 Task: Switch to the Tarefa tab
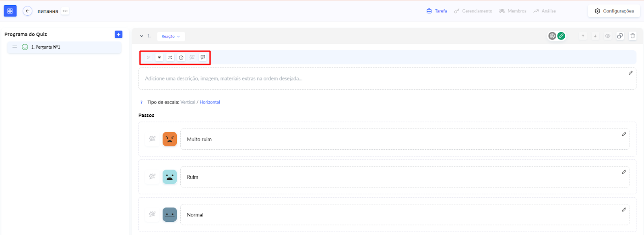[437, 11]
